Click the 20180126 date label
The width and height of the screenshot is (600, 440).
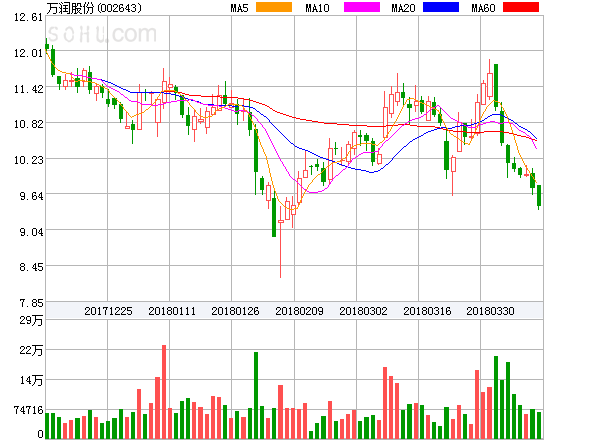[235, 311]
